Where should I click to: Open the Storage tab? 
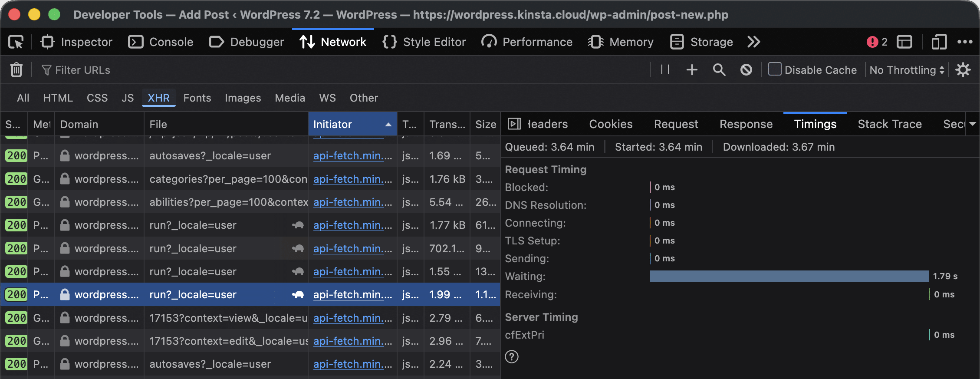click(701, 42)
